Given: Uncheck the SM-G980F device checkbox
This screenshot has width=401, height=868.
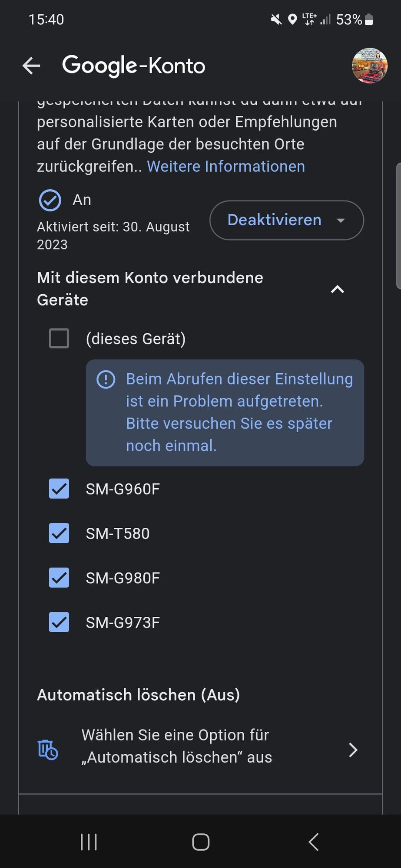Looking at the screenshot, I should (x=59, y=578).
